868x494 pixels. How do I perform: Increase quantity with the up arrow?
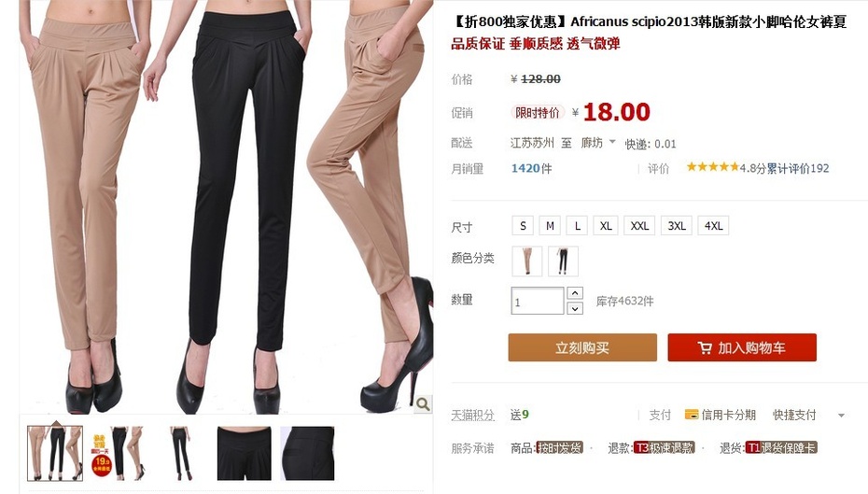click(575, 293)
